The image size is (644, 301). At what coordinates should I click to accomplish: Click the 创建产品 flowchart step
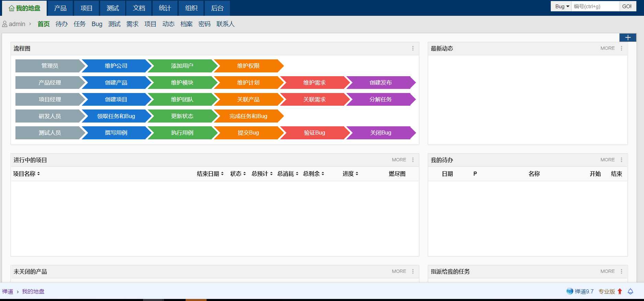[x=116, y=83]
